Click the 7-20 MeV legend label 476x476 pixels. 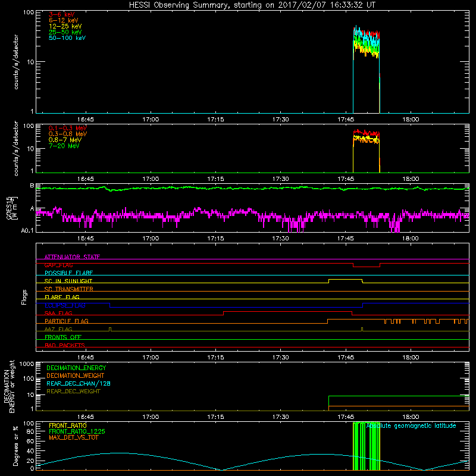point(64,146)
